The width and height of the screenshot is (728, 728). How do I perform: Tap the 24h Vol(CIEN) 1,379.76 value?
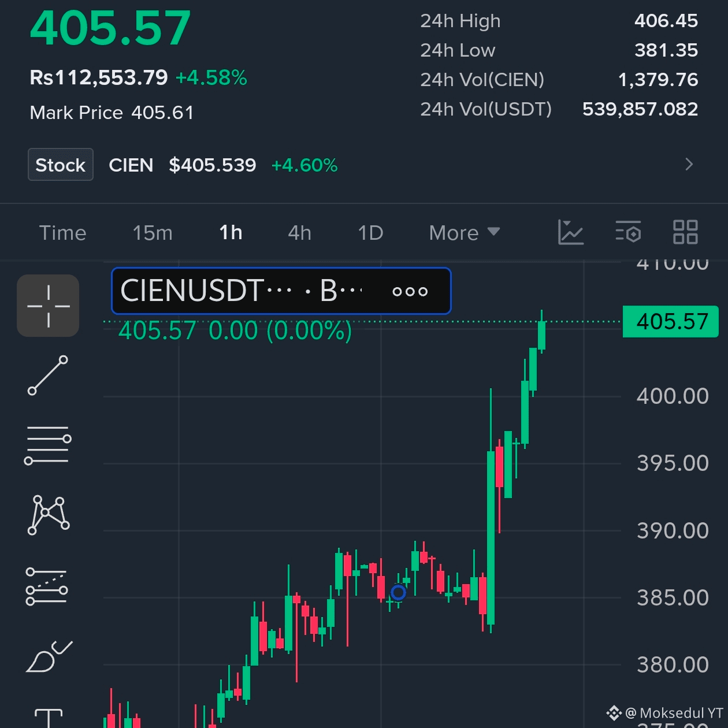tap(658, 80)
